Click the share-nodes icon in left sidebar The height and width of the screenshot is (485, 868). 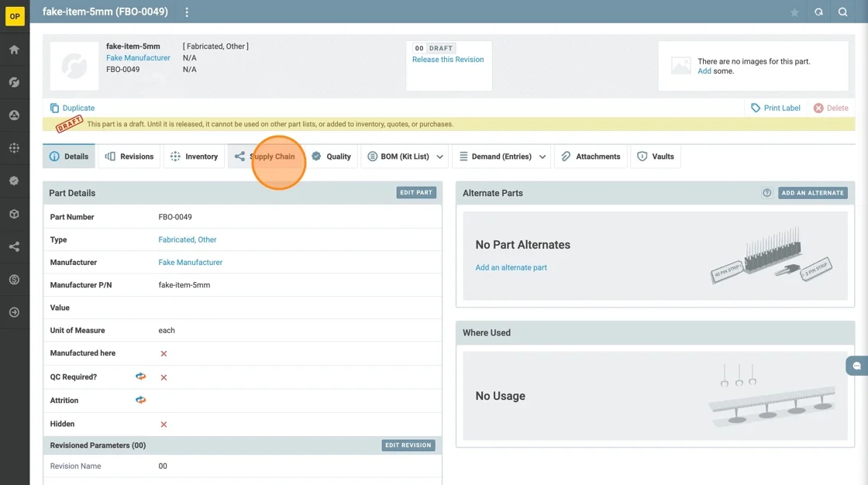pos(14,247)
